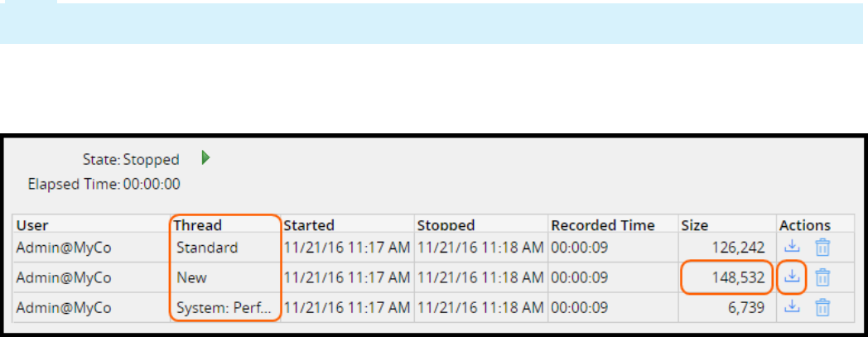The height and width of the screenshot is (337, 868).
Task: Click the Started column header
Action: [x=309, y=224]
